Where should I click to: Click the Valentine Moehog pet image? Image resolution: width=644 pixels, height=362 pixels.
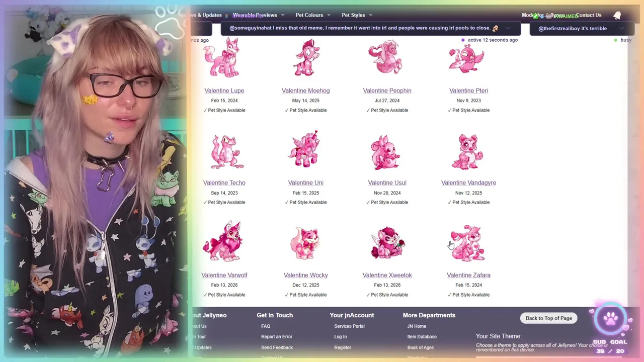pos(306,58)
